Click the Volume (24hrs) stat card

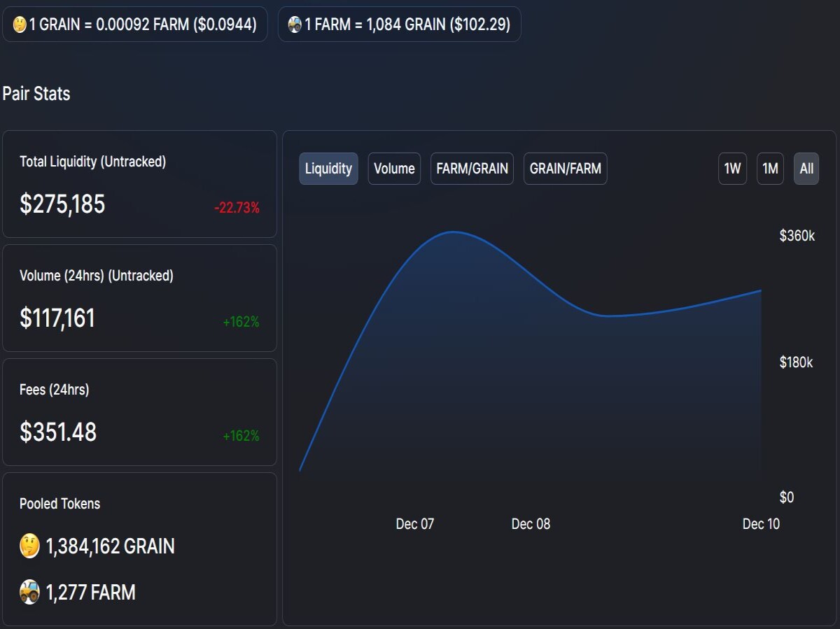click(139, 298)
